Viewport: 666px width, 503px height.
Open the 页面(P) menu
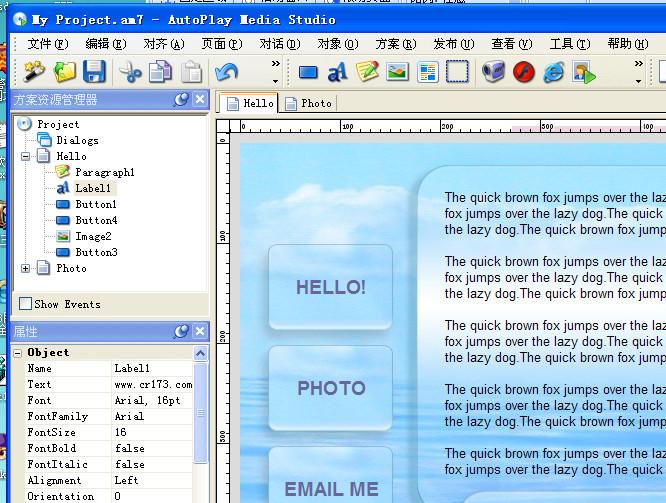tap(221, 44)
